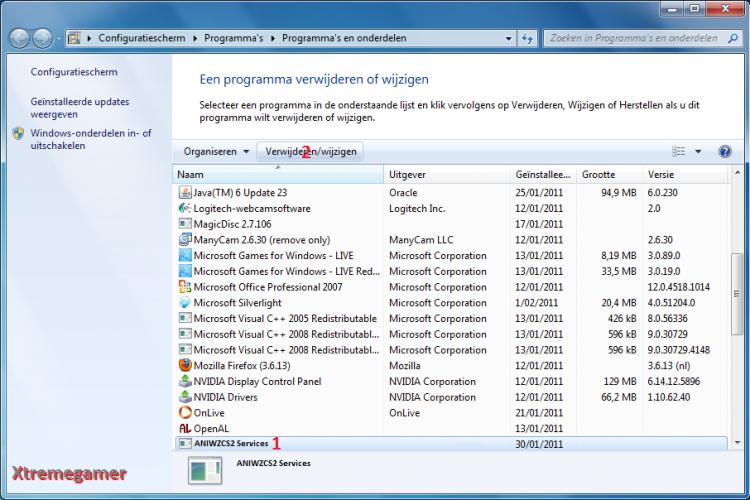The height and width of the screenshot is (500, 750).
Task: Go forward with the Forward arrow button
Action: point(42,38)
